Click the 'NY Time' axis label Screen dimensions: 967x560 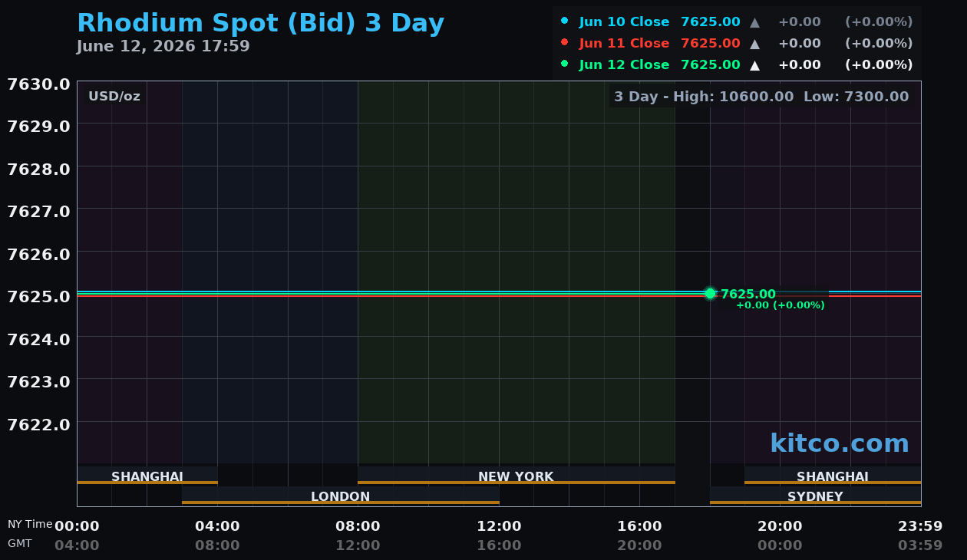(30, 524)
